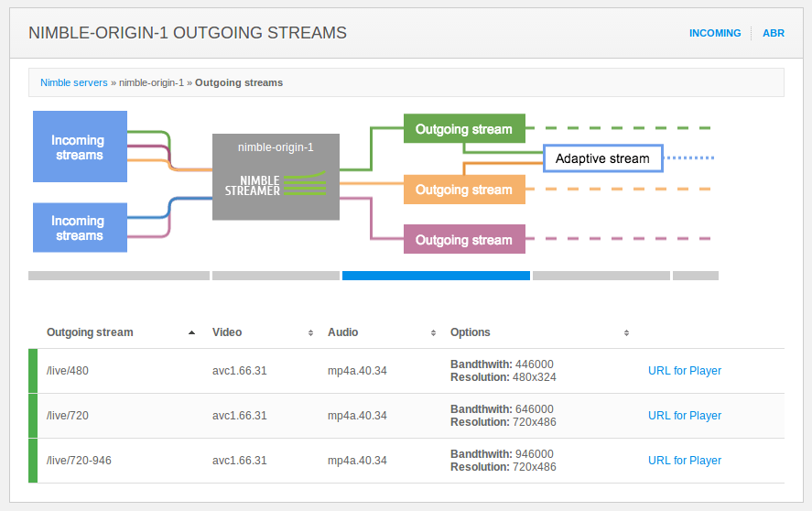The image size is (812, 511).
Task: Click the green Outgoing stream block
Action: (464, 129)
